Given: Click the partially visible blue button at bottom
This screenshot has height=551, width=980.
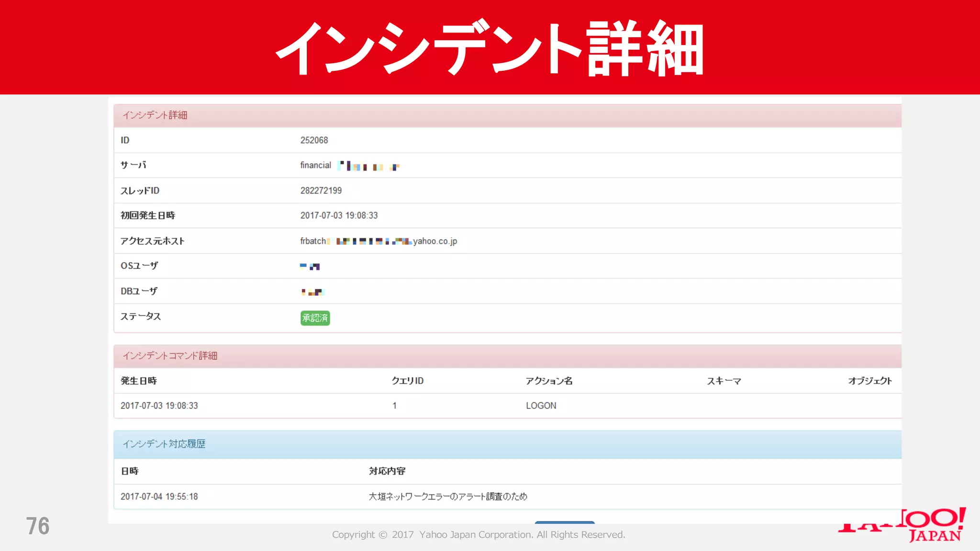Looking at the screenshot, I should pyautogui.click(x=565, y=522).
